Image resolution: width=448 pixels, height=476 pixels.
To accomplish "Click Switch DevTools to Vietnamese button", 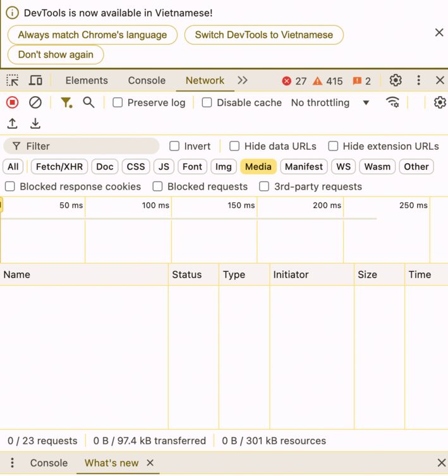I will coord(263,35).
